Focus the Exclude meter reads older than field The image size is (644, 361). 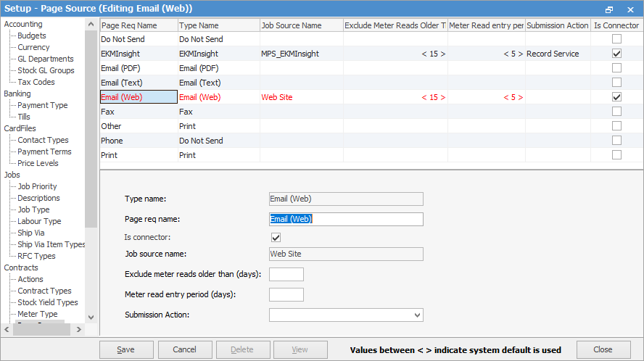(x=286, y=274)
